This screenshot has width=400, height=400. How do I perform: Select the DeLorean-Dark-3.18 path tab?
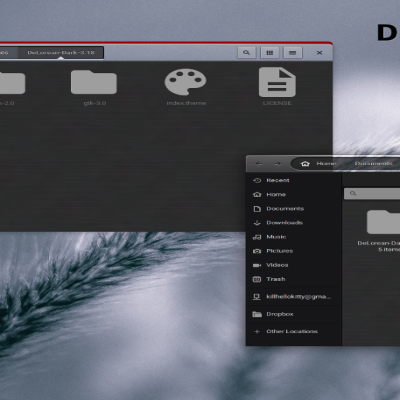pyautogui.click(x=61, y=53)
